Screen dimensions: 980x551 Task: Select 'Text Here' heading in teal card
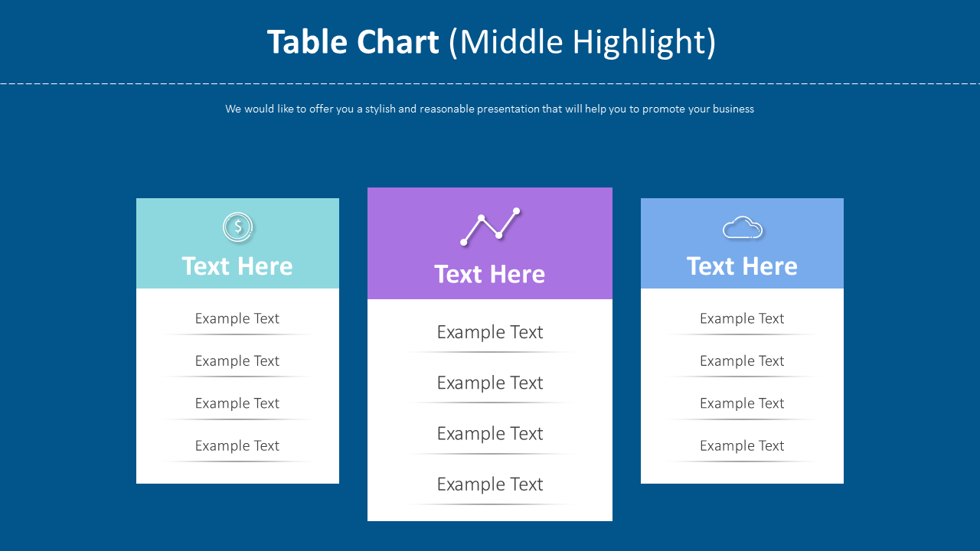(237, 266)
